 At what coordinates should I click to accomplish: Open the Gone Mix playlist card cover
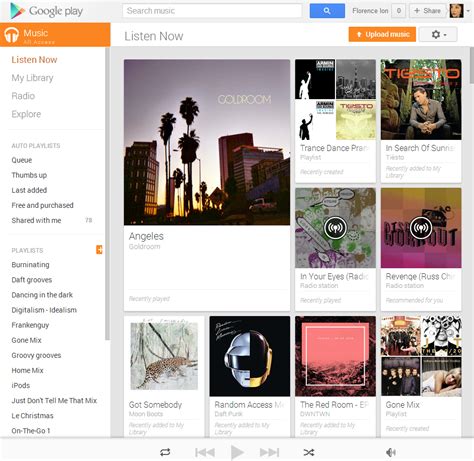pos(421,356)
